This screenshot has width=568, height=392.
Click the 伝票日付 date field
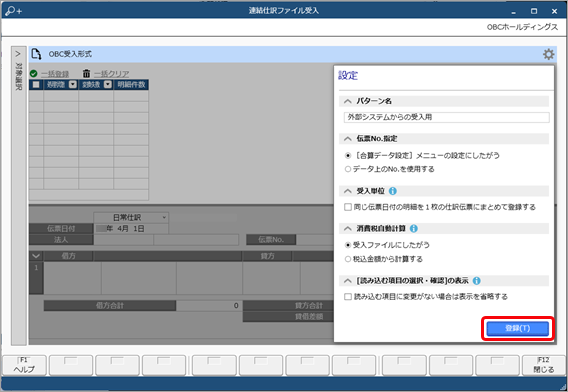click(131, 229)
